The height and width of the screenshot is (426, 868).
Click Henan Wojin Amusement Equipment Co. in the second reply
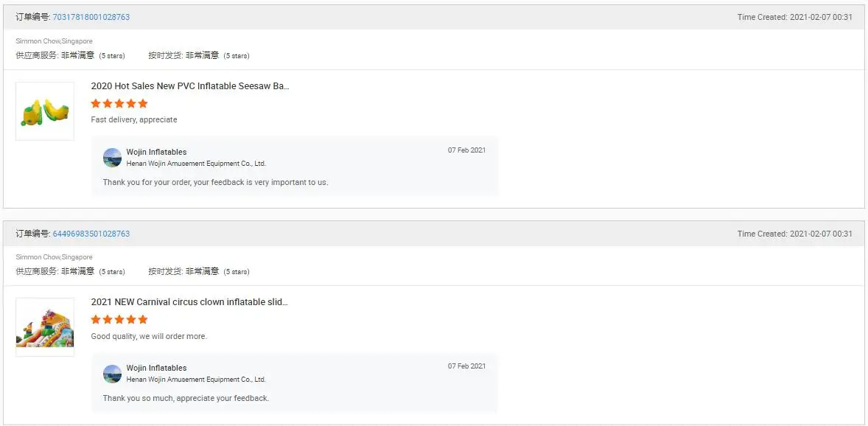196,380
